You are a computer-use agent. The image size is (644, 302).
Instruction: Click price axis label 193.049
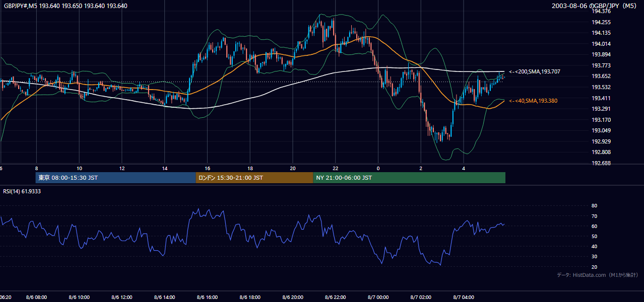point(601,130)
